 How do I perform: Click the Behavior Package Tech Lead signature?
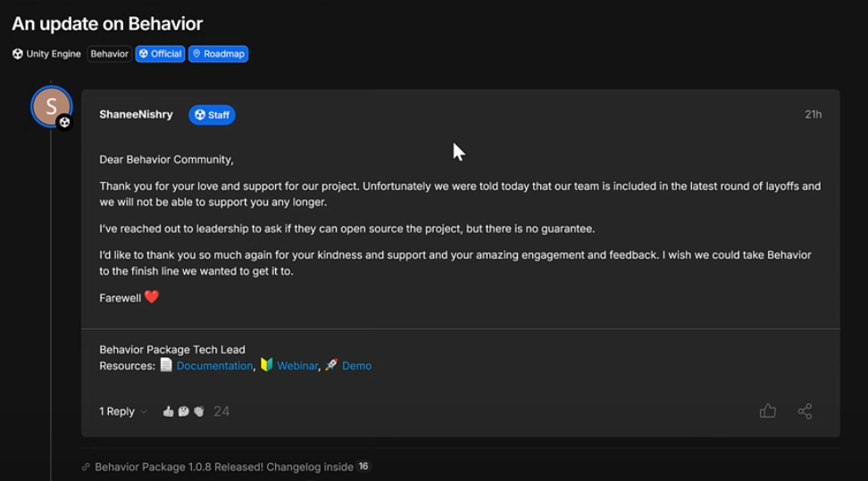tap(172, 350)
